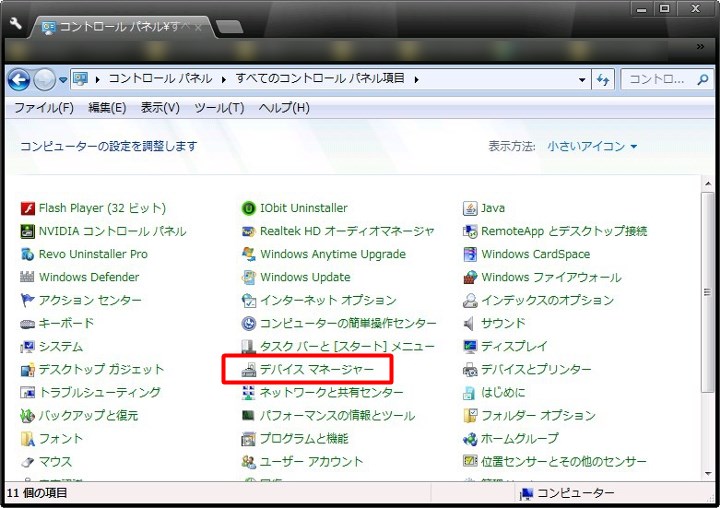Click the Back navigation button
720x508 pixels.
[19, 80]
